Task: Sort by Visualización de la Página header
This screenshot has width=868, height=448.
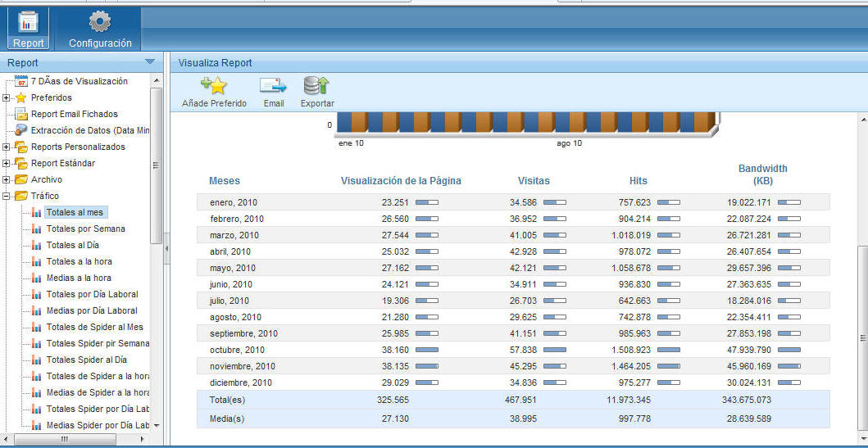Action: click(401, 181)
